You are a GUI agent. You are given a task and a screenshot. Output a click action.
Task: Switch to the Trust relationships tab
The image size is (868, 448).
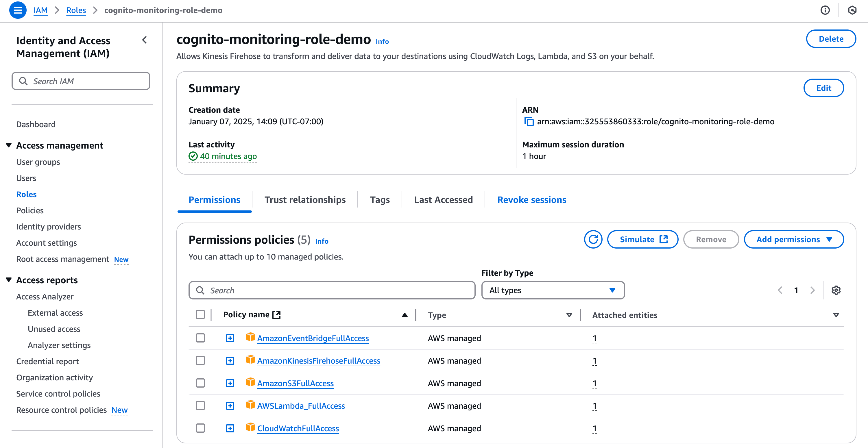point(305,199)
